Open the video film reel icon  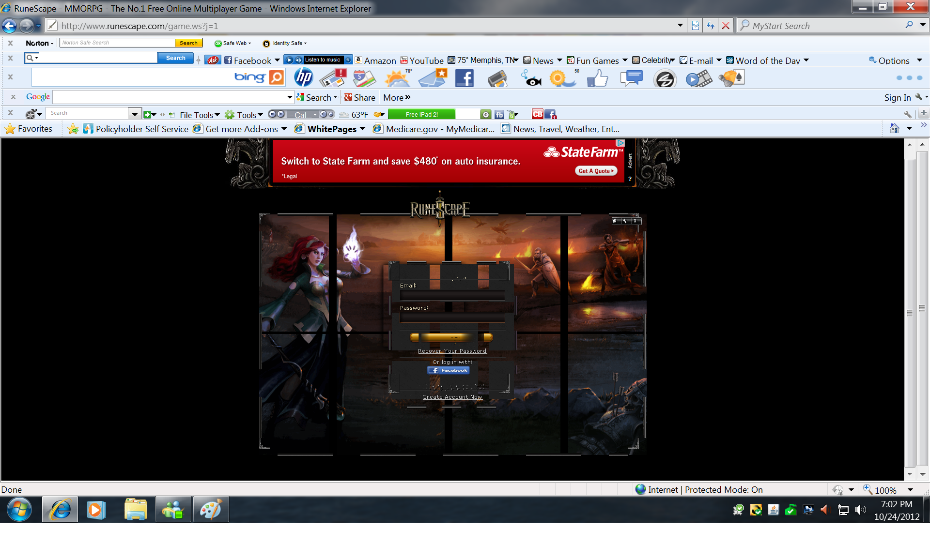pyautogui.click(x=699, y=78)
